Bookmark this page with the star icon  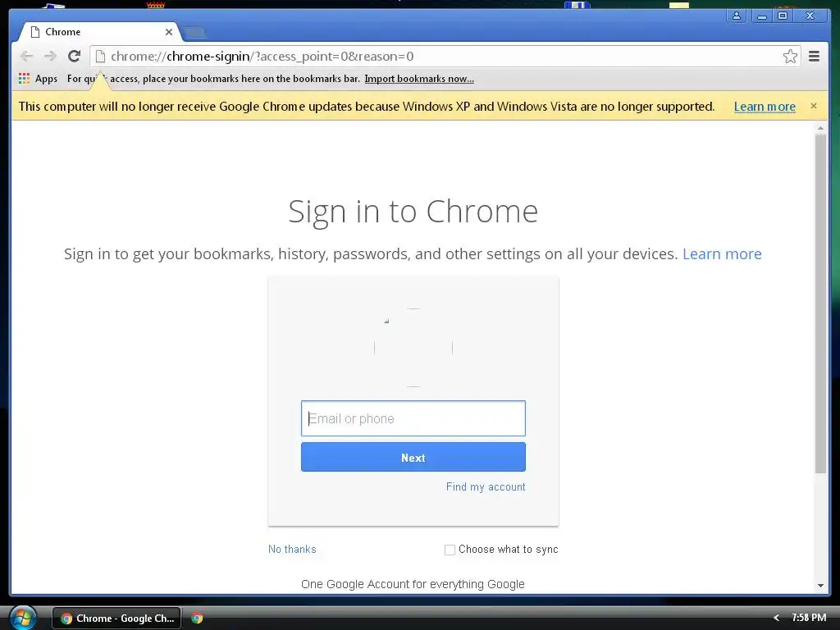click(790, 57)
